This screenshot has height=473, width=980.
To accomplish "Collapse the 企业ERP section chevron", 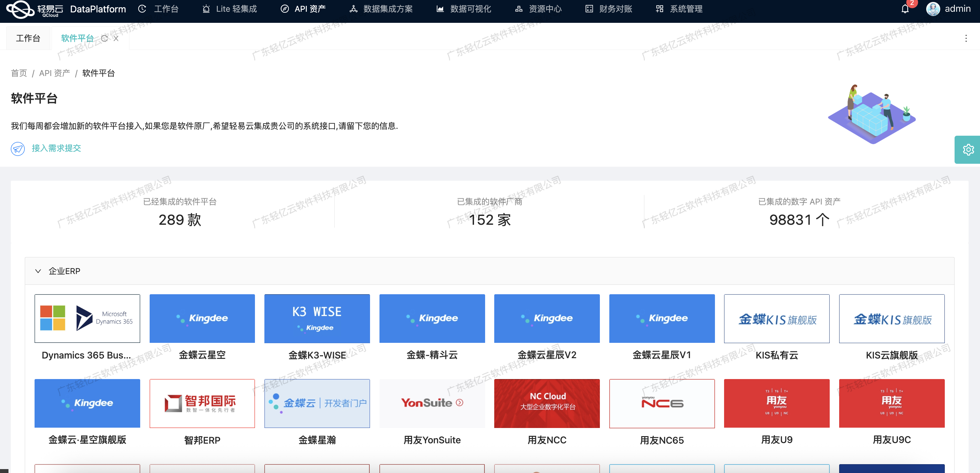I will click(38, 271).
